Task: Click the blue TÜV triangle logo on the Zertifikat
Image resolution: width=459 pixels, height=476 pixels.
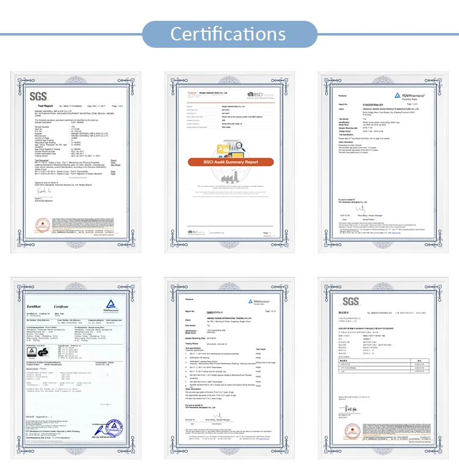Action: click(111, 304)
